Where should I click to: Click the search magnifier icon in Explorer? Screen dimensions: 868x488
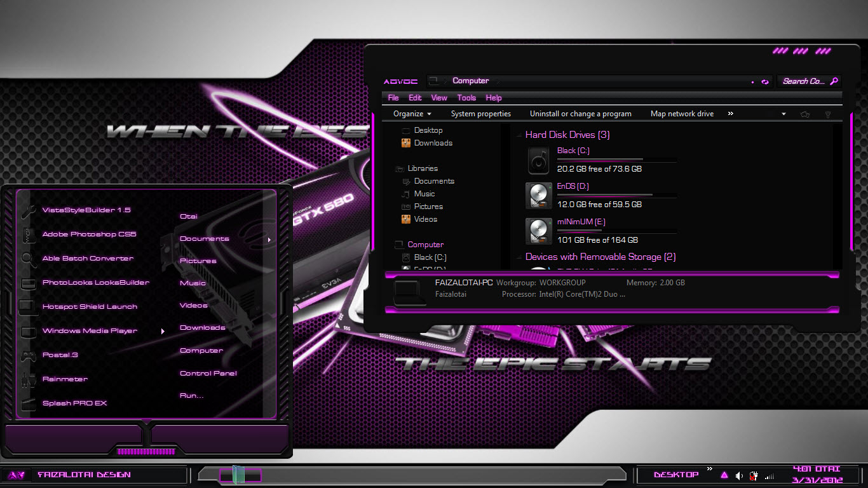[x=834, y=81]
